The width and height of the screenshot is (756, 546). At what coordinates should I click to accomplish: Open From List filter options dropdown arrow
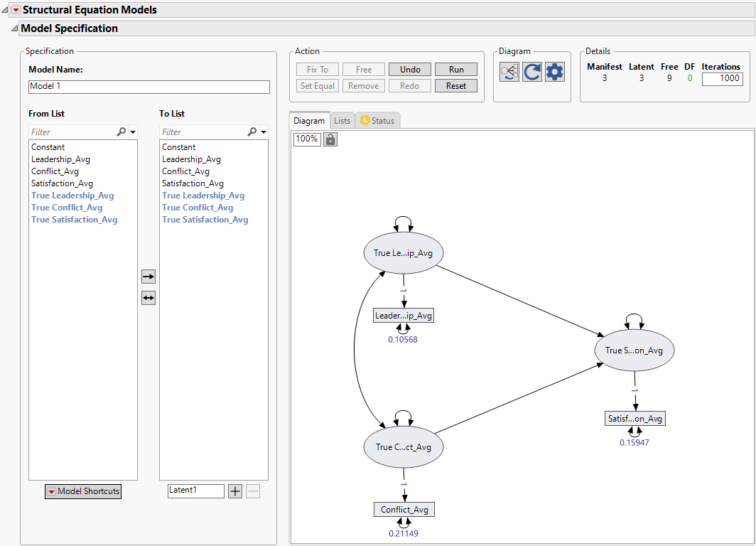pos(133,132)
